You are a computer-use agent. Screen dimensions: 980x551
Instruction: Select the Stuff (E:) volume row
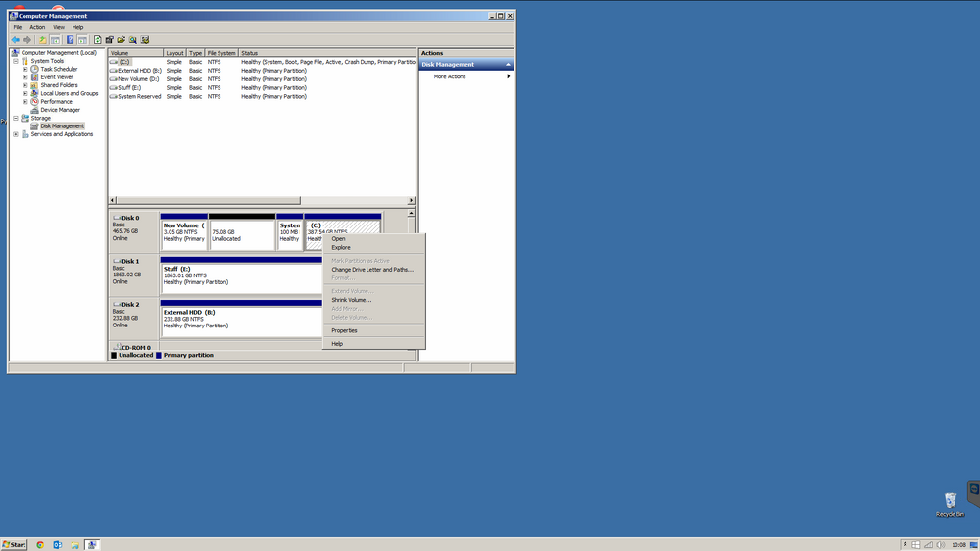pos(262,88)
